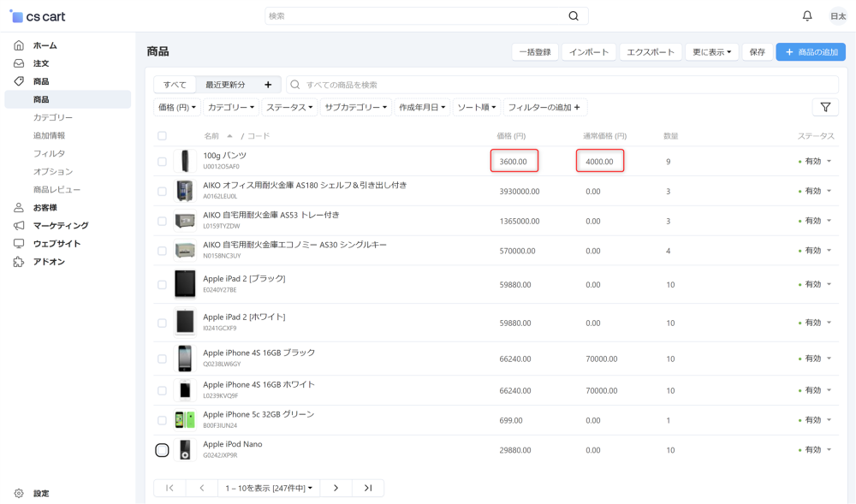This screenshot has height=504, width=856.
Task: Open the 作成年月日 filter dropdown
Action: 422,108
